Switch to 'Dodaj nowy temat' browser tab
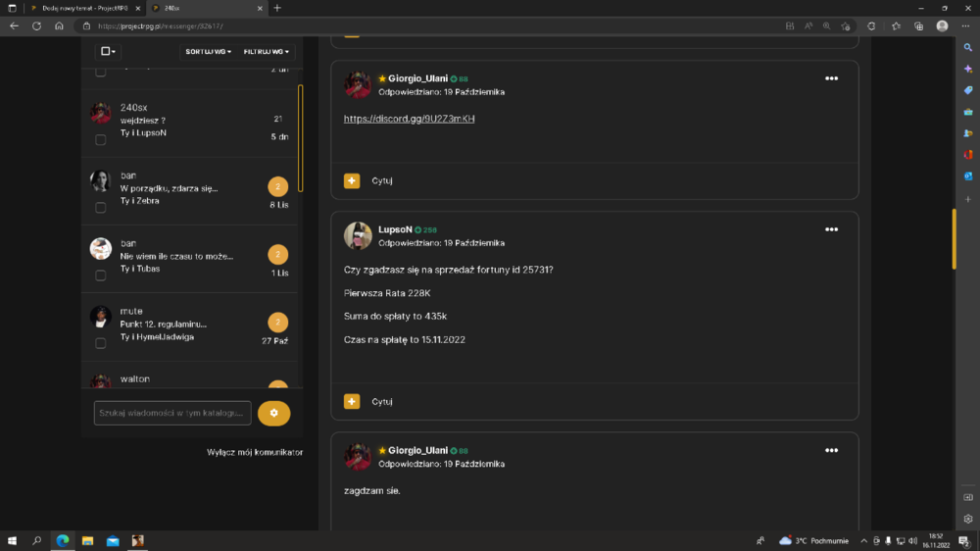 point(85,8)
